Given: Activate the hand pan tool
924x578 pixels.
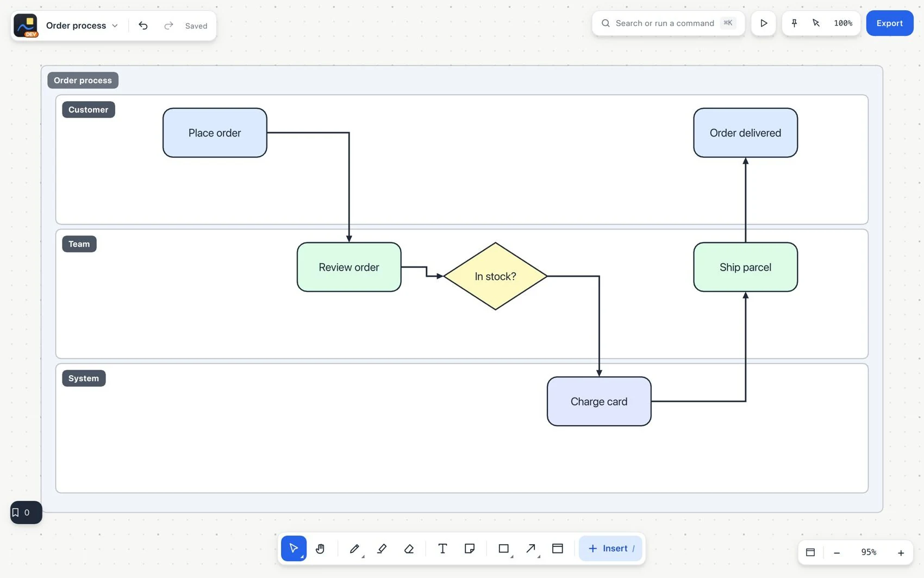Looking at the screenshot, I should click(x=320, y=548).
